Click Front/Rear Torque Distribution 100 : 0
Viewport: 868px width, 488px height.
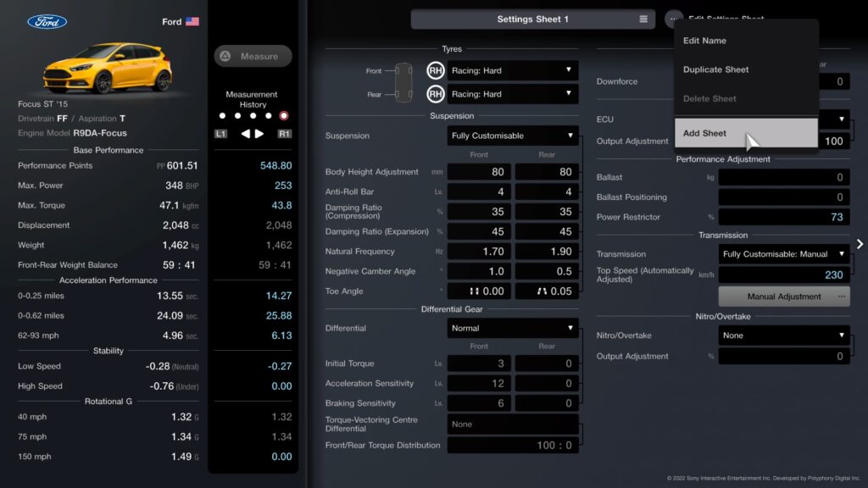click(x=513, y=446)
